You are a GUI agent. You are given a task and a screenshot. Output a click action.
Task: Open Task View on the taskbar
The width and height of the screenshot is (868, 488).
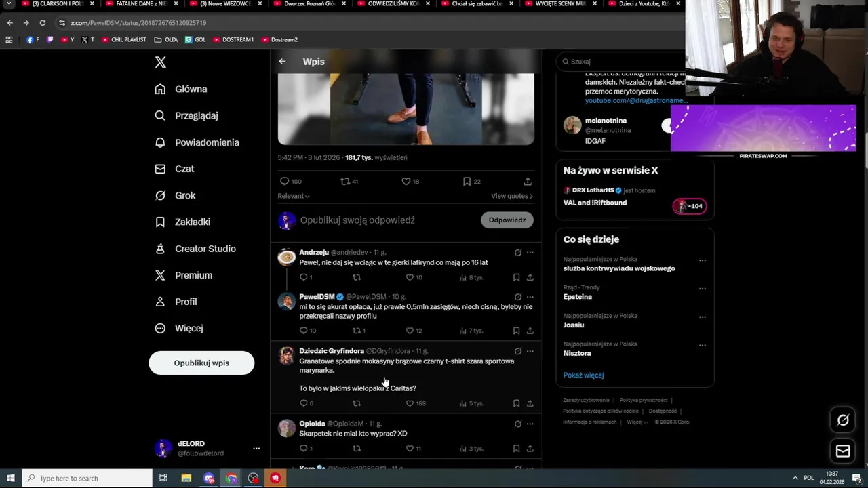point(163,478)
